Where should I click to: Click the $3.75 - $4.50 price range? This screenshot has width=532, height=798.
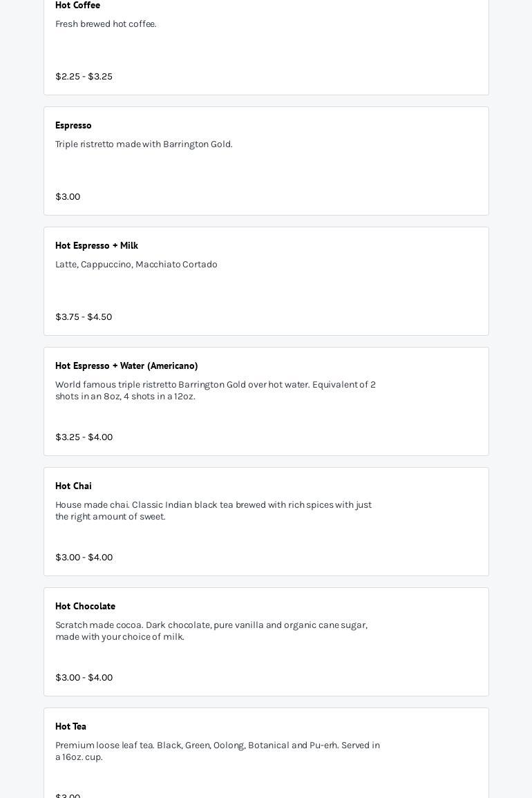pos(84,317)
